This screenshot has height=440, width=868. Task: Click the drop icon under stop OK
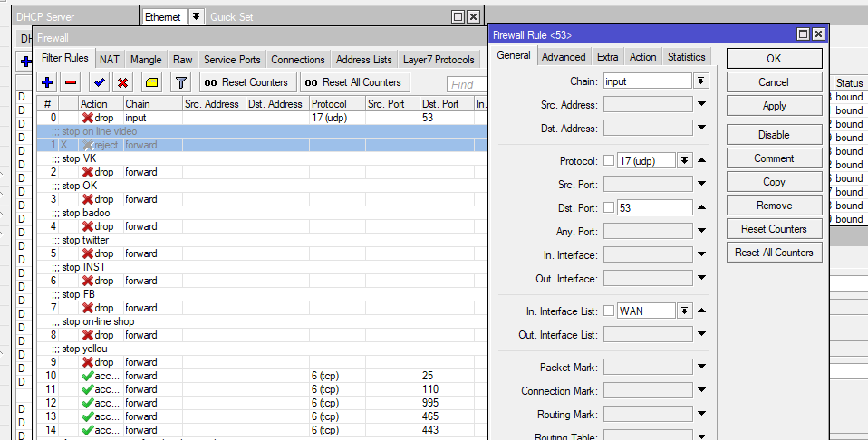tap(88, 199)
